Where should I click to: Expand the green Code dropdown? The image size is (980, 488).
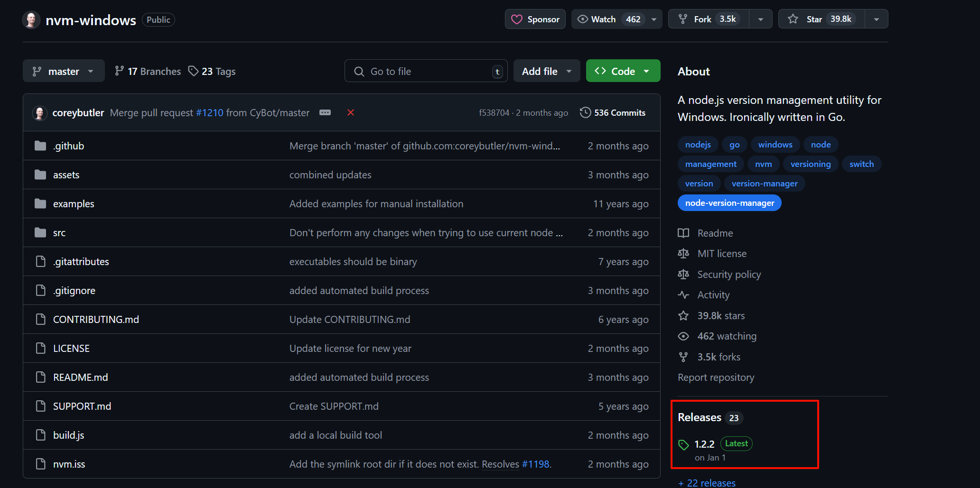623,71
